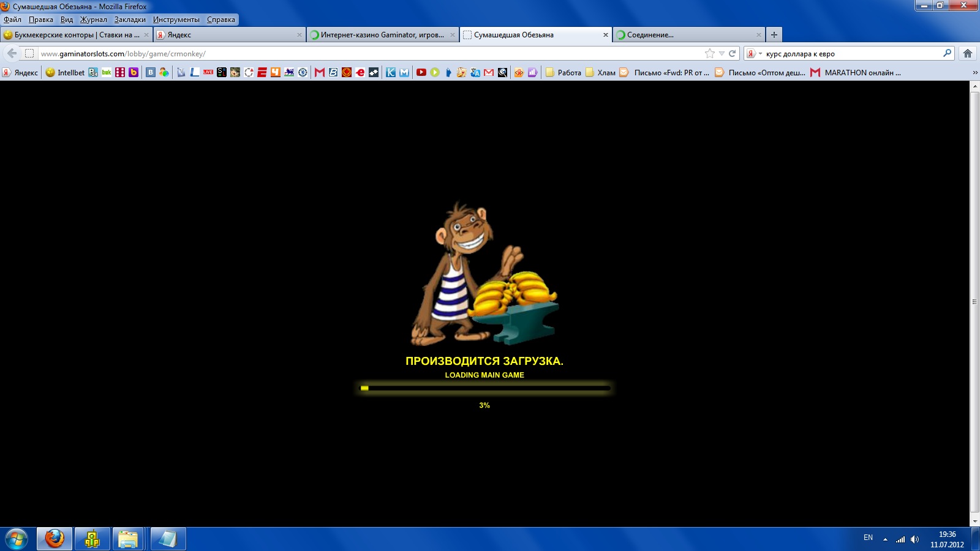Open the purple 'b' bookmark icon
This screenshot has width=980, height=551.
134,72
